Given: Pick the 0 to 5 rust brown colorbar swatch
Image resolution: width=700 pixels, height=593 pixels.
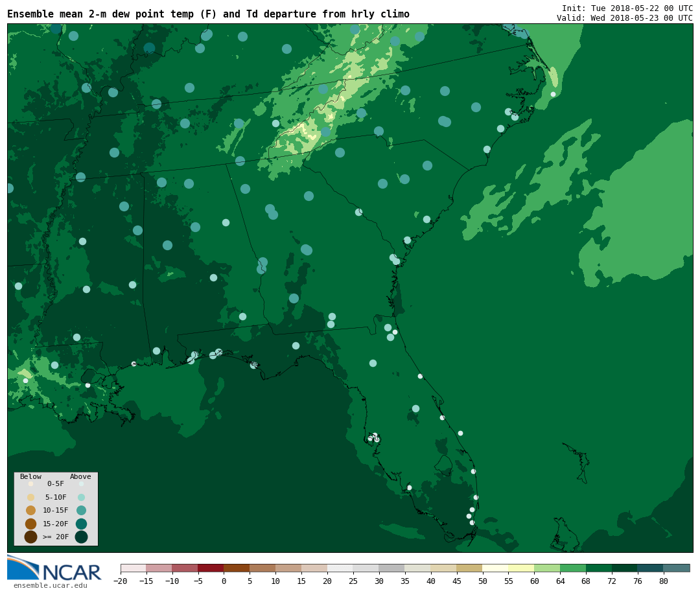Looking at the screenshot, I should 237,568.
